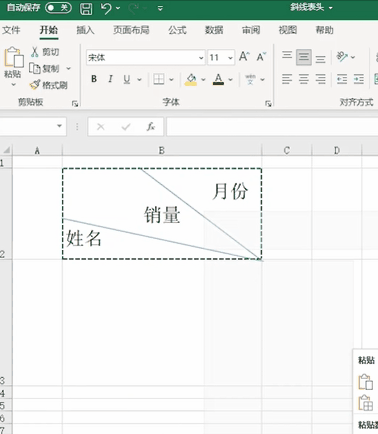Toggle Italic formatting

pyautogui.click(x=110, y=79)
